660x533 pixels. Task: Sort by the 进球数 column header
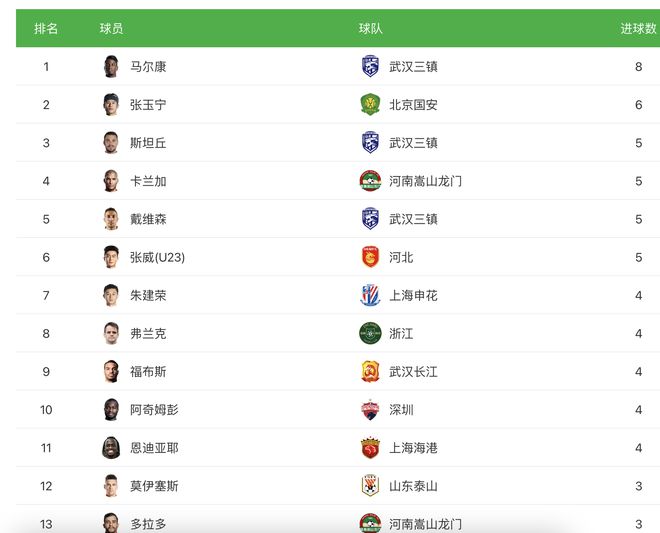[638, 29]
